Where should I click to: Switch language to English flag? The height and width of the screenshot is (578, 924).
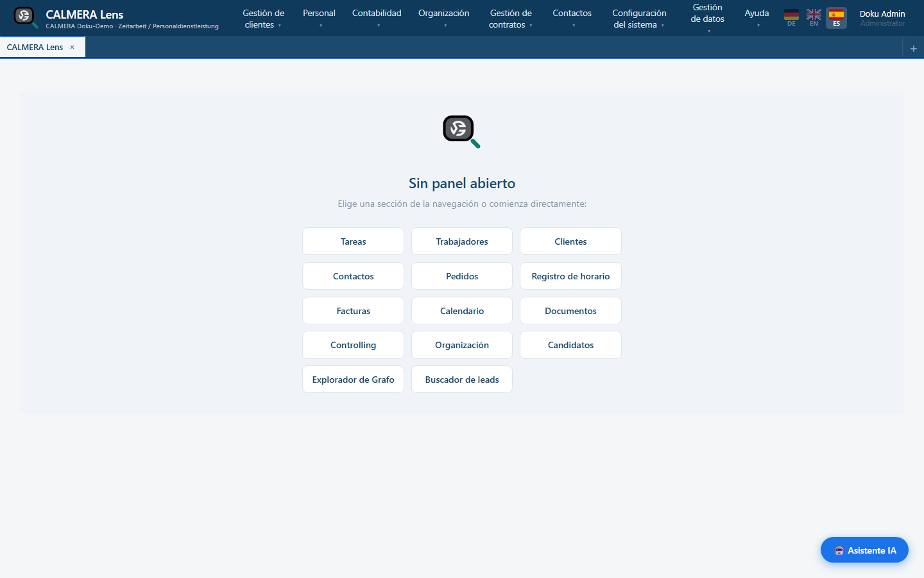(x=814, y=17)
